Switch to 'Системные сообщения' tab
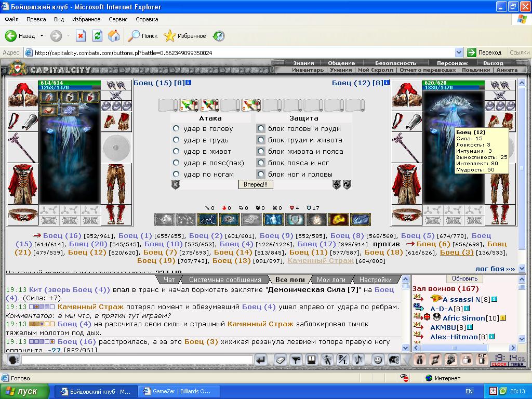This screenshot has height=399, width=532. point(225,280)
